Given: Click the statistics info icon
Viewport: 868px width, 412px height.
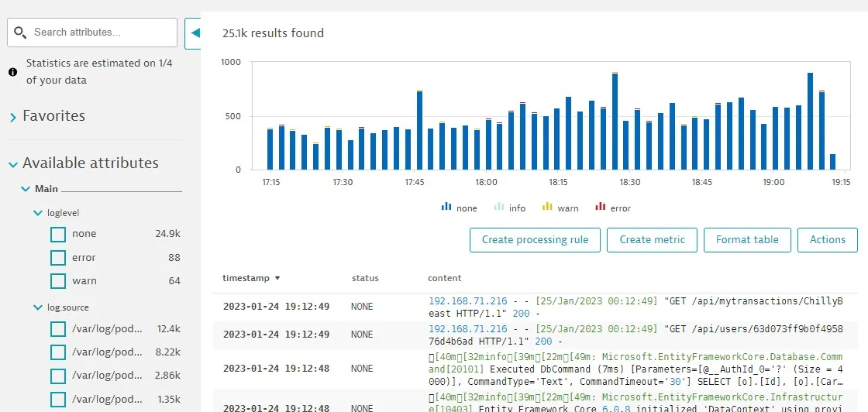Looking at the screenshot, I should pos(13,72).
